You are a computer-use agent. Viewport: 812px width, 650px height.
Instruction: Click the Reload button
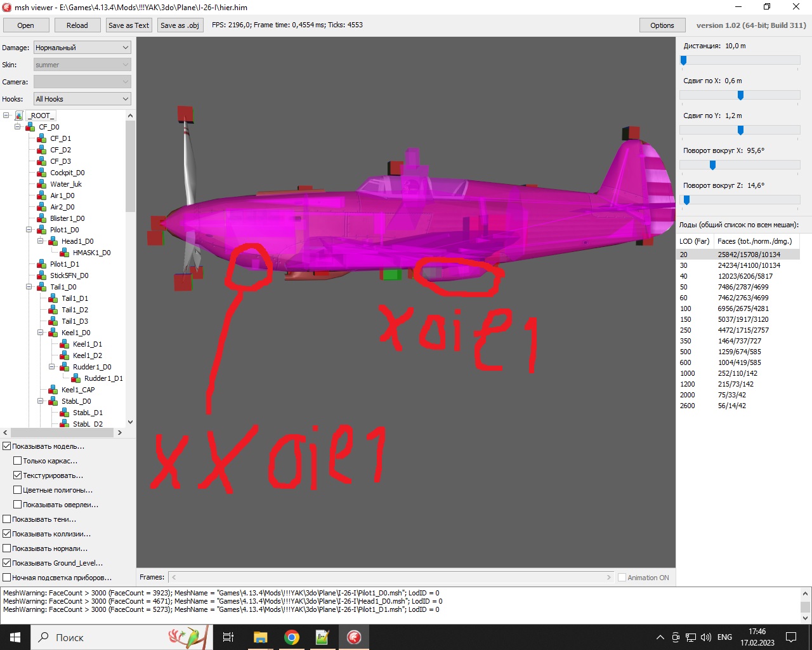[77, 25]
